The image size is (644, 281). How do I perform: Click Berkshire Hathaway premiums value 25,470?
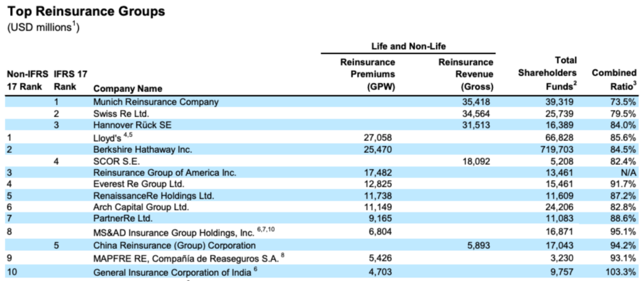pos(378,149)
